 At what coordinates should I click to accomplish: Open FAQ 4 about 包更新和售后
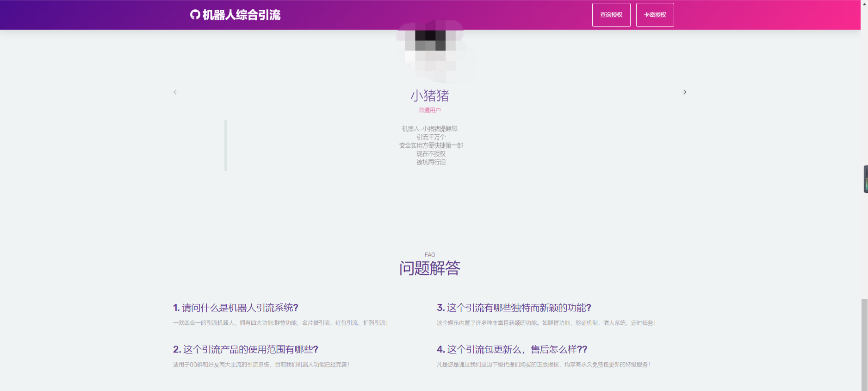tap(512, 349)
